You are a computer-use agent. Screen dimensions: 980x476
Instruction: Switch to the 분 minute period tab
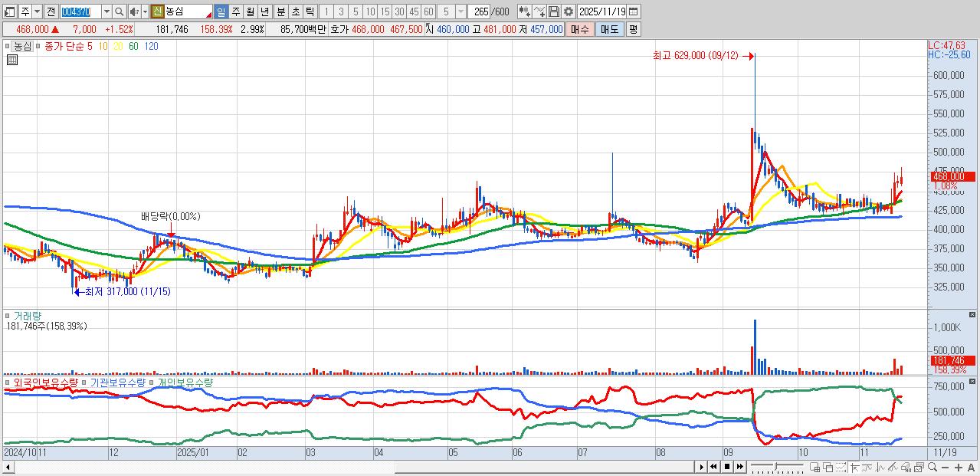tap(280, 11)
